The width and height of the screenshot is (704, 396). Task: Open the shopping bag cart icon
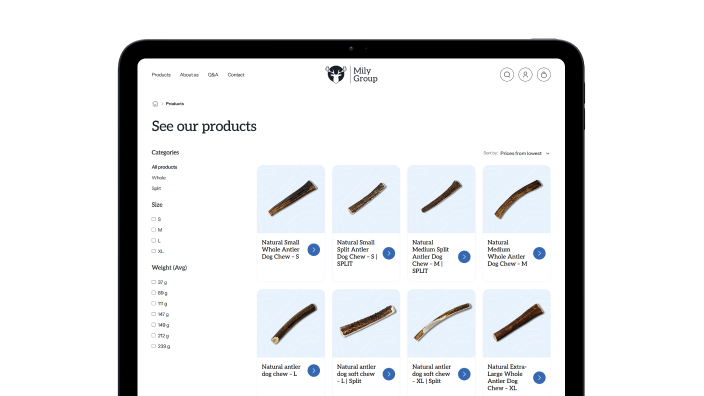pyautogui.click(x=544, y=75)
